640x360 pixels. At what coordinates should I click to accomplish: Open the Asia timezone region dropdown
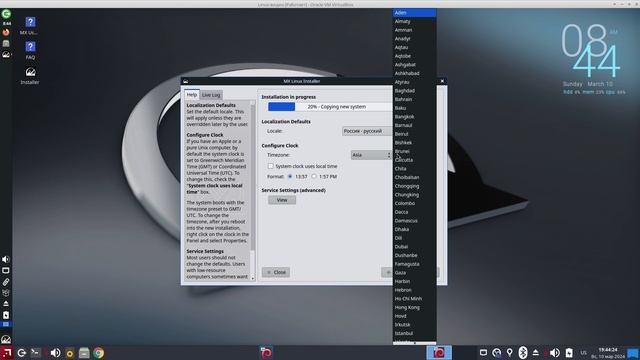371,155
